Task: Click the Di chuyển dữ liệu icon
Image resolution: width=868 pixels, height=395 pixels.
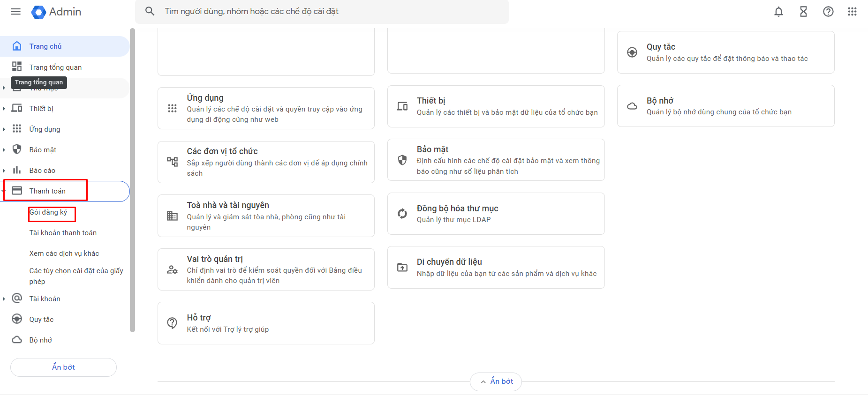Action: pos(402,267)
